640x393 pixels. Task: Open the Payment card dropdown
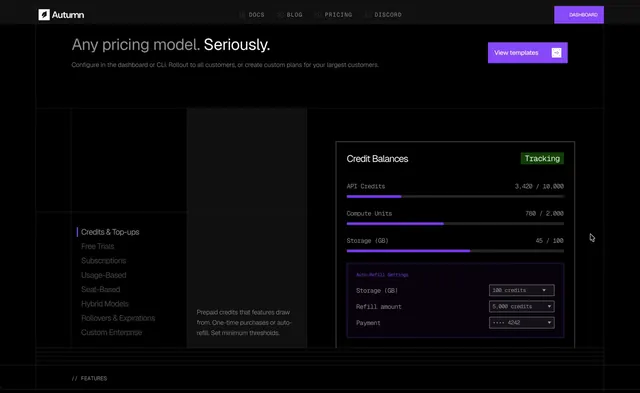pyautogui.click(x=522, y=322)
